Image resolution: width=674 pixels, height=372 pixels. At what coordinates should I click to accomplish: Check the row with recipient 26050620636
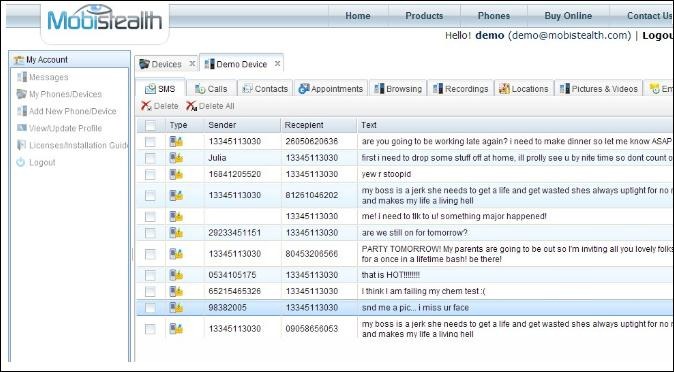tap(150, 141)
